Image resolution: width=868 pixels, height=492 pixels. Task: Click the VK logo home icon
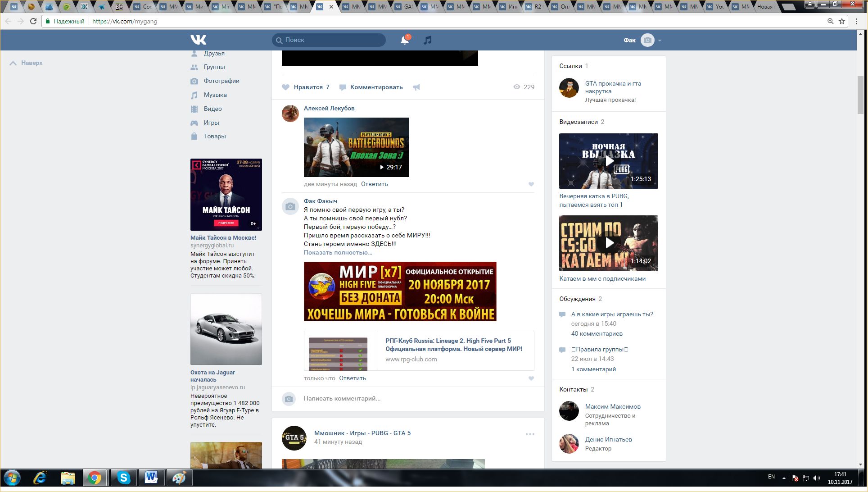click(x=198, y=40)
